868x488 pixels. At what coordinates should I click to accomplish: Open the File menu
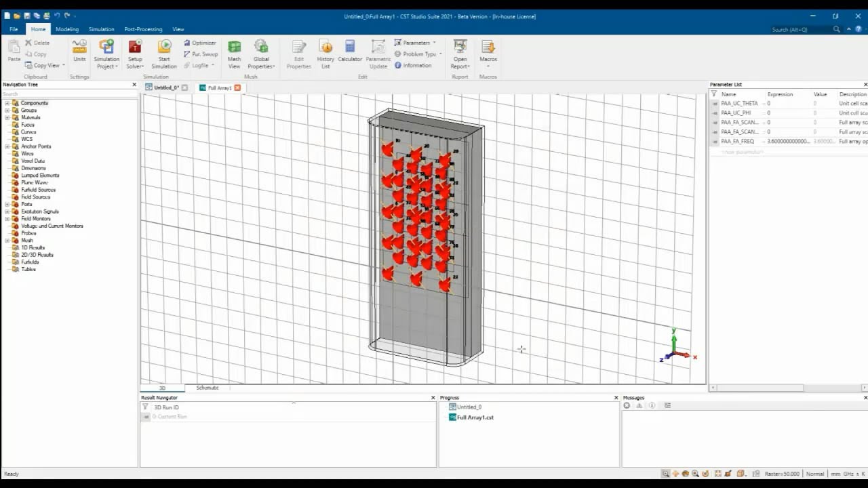(x=14, y=29)
